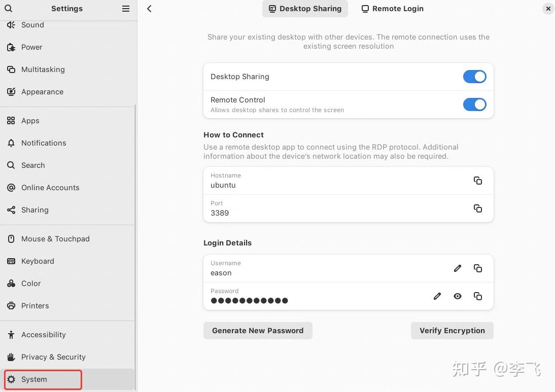
Task: Copy the hostname to clipboard
Action: pos(477,181)
